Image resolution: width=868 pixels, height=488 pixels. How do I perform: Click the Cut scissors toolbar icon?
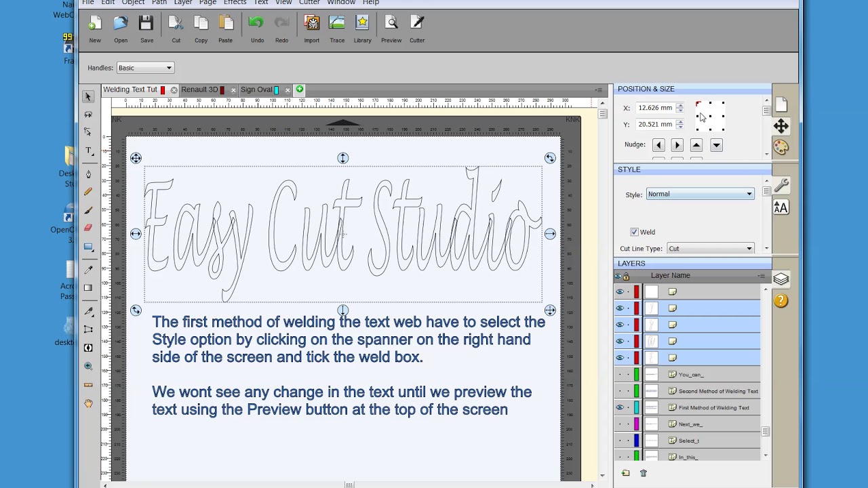coord(176,29)
